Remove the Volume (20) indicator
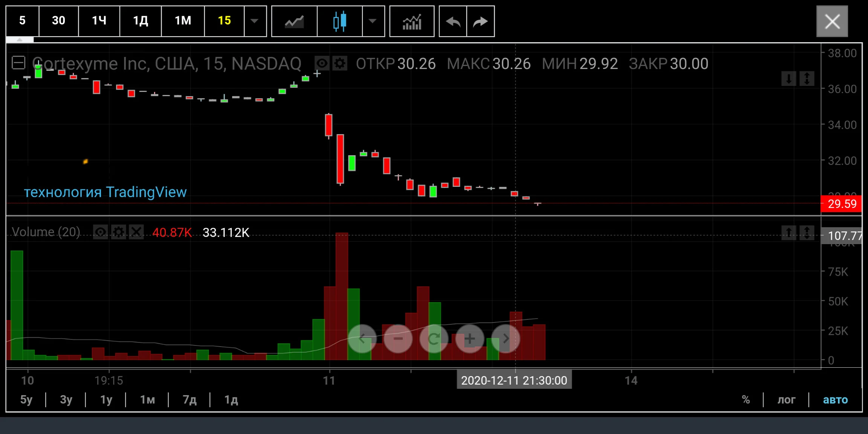The height and width of the screenshot is (434, 868). (x=136, y=232)
